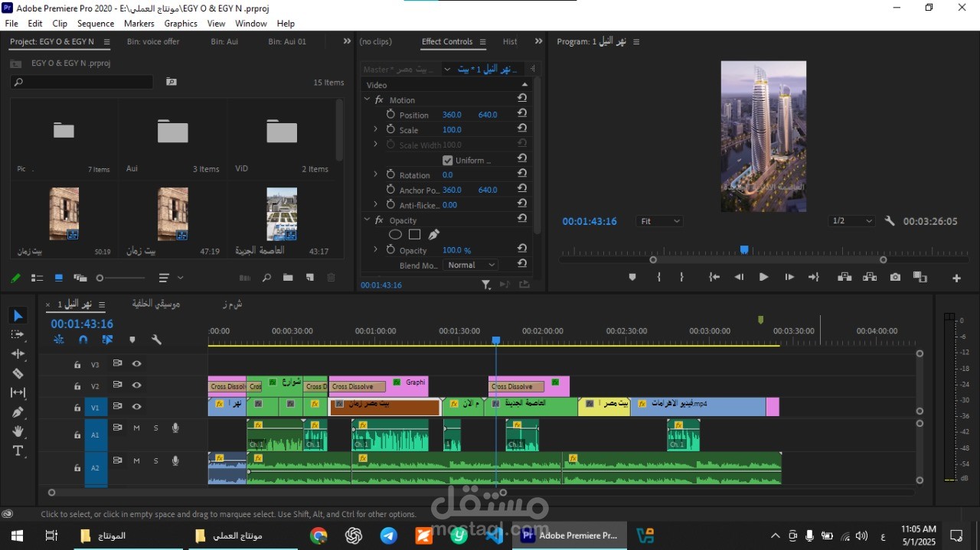Viewport: 980px width, 550px height.
Task: Open the 1/2 playback resolution dropdown
Action: coord(851,221)
